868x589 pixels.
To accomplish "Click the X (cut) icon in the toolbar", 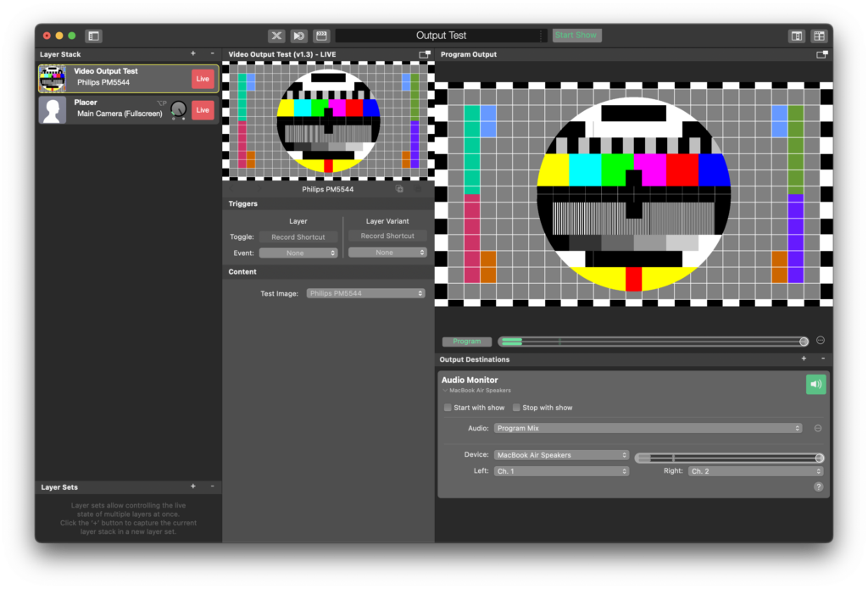I will tap(276, 36).
